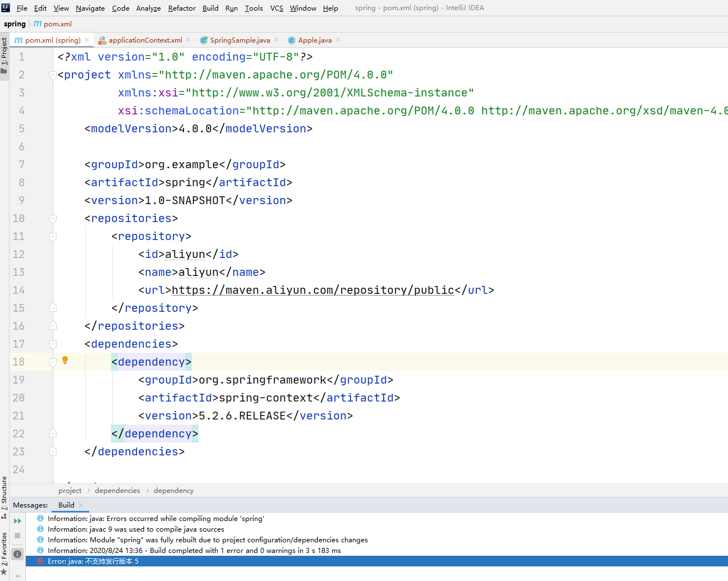Click info icon beside 'Errors occurred while compiling'
The image size is (728, 581).
40,518
